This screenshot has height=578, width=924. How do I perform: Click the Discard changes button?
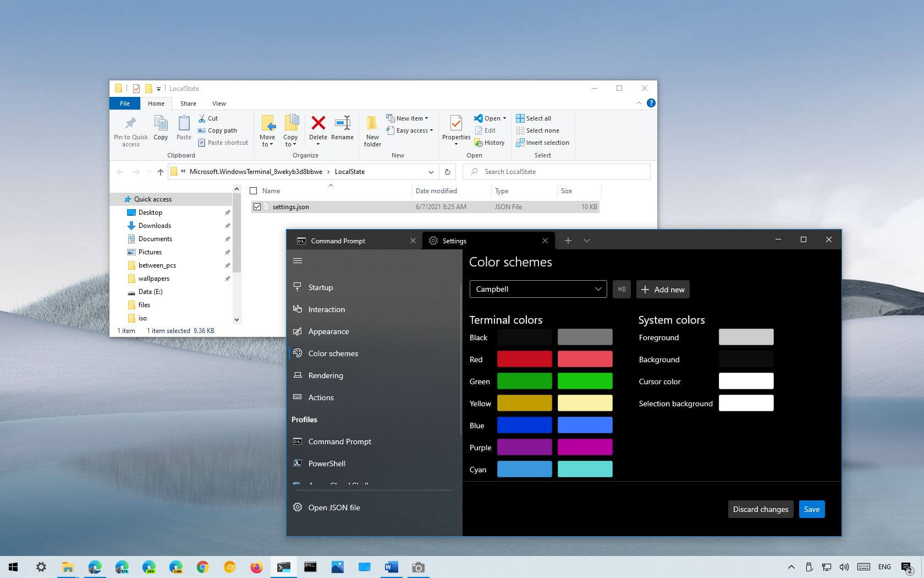pyautogui.click(x=760, y=509)
